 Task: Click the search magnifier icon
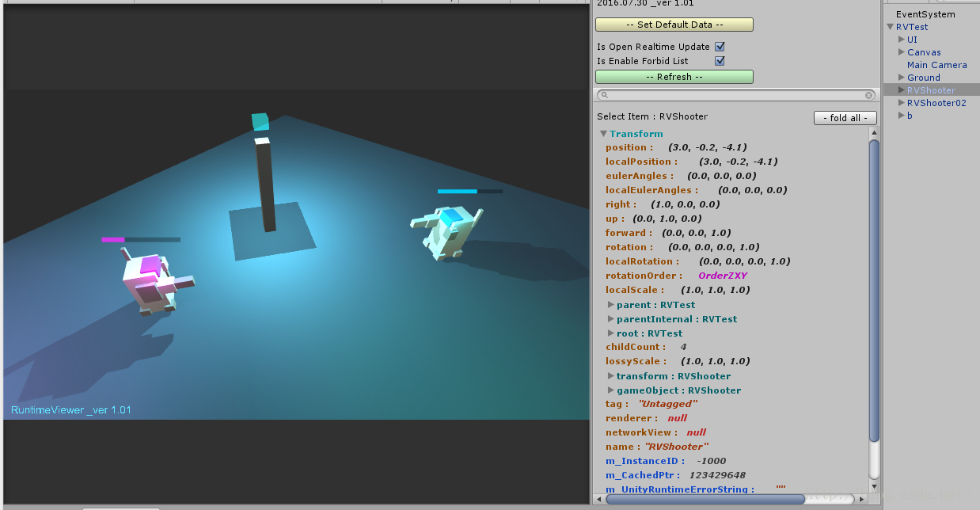604,95
